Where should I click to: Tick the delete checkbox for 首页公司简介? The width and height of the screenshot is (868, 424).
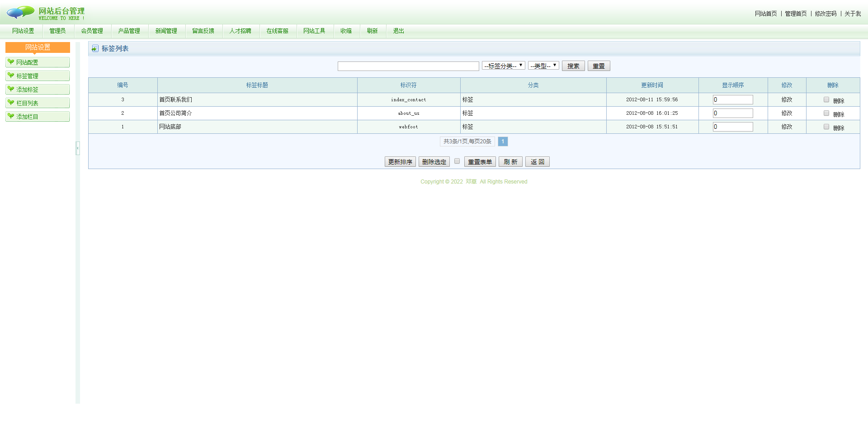[826, 113]
